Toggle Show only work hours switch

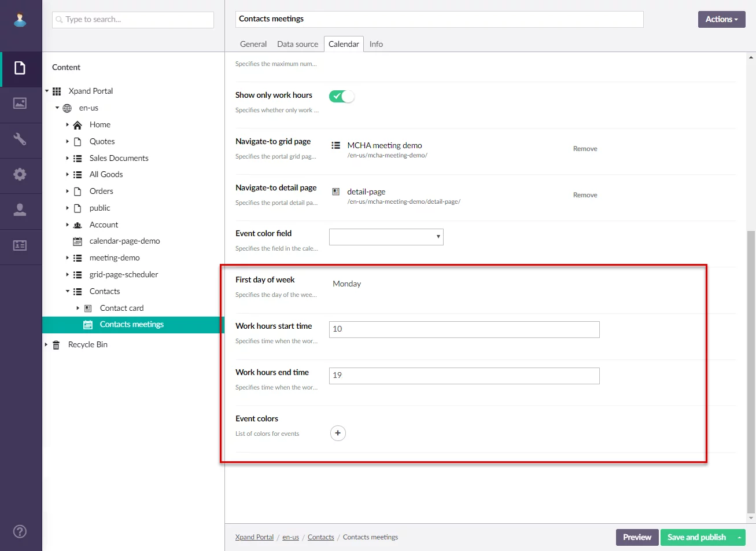341,97
